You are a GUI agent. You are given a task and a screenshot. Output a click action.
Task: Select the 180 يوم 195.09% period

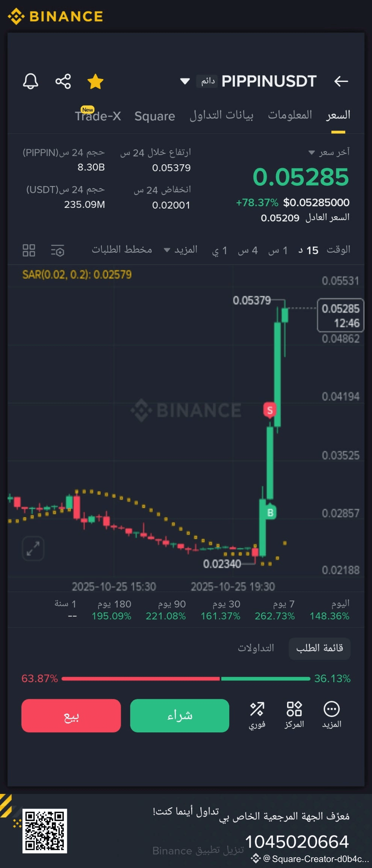pos(112,610)
